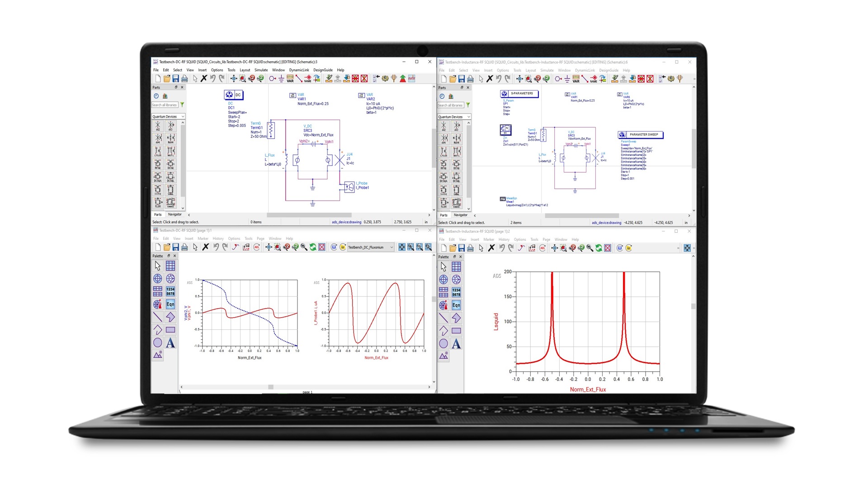Insert a VAR variable using the toolbar icon

[290, 78]
